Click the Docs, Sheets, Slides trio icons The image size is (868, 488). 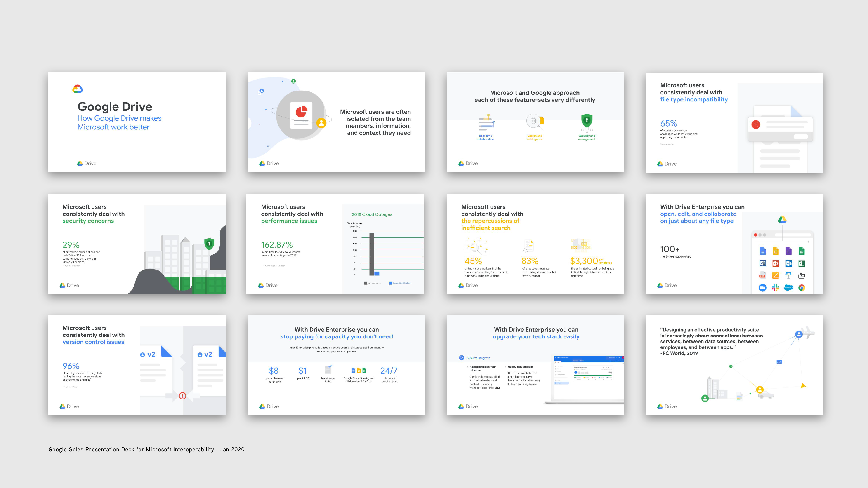coord(359,370)
